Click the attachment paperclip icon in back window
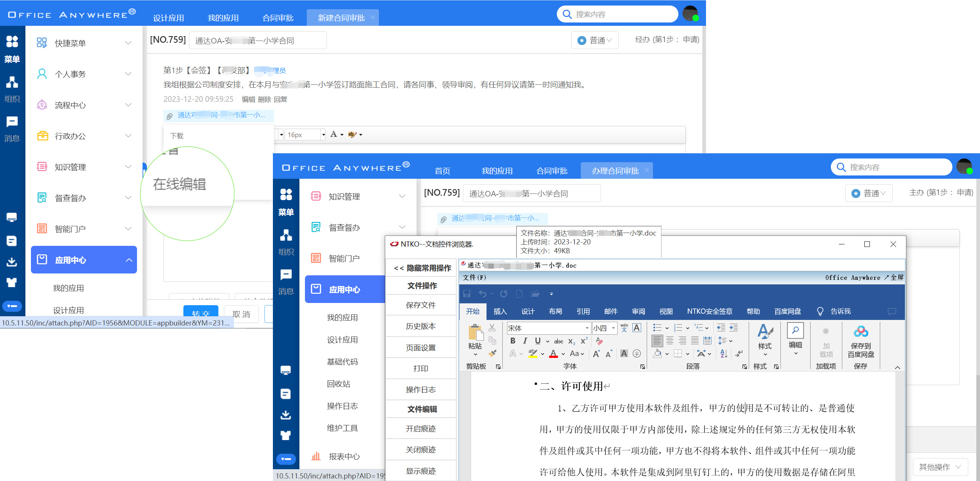 170,116
